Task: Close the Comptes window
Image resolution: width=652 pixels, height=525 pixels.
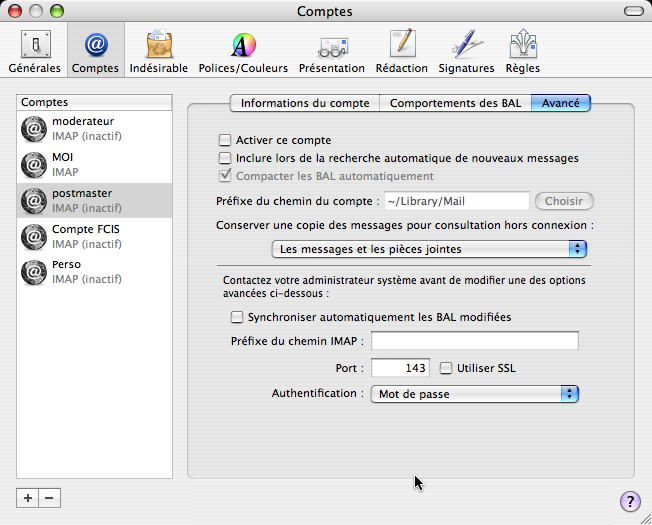Action: (x=15, y=11)
